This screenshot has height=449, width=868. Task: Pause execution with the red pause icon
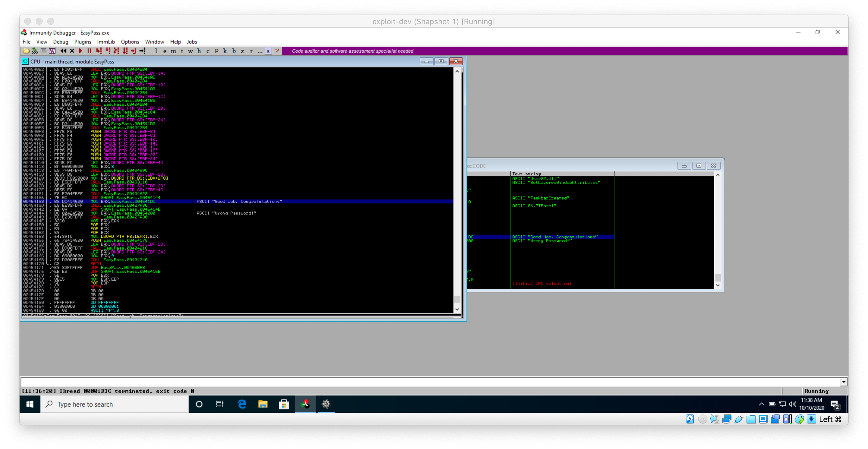click(89, 51)
